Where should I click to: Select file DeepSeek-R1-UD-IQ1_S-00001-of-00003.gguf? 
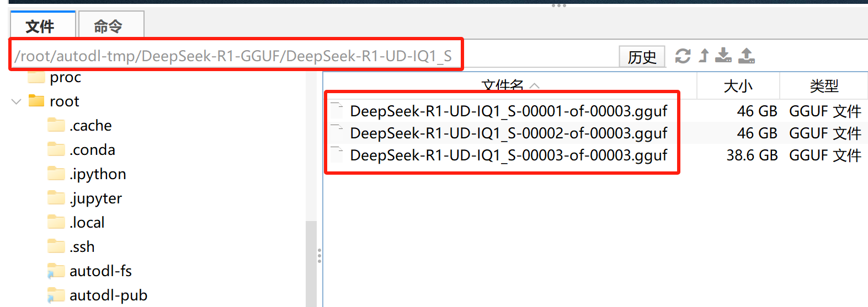pyautogui.click(x=509, y=111)
